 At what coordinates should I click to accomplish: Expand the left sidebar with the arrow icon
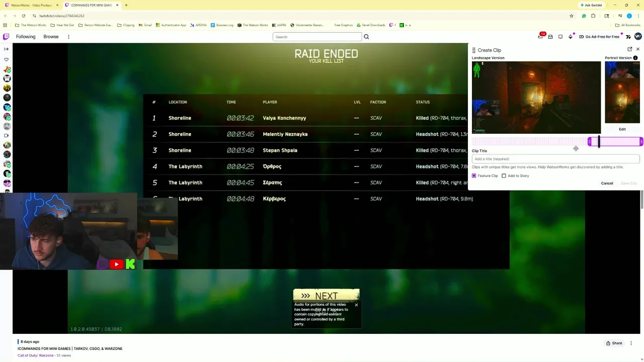[x=6, y=49]
